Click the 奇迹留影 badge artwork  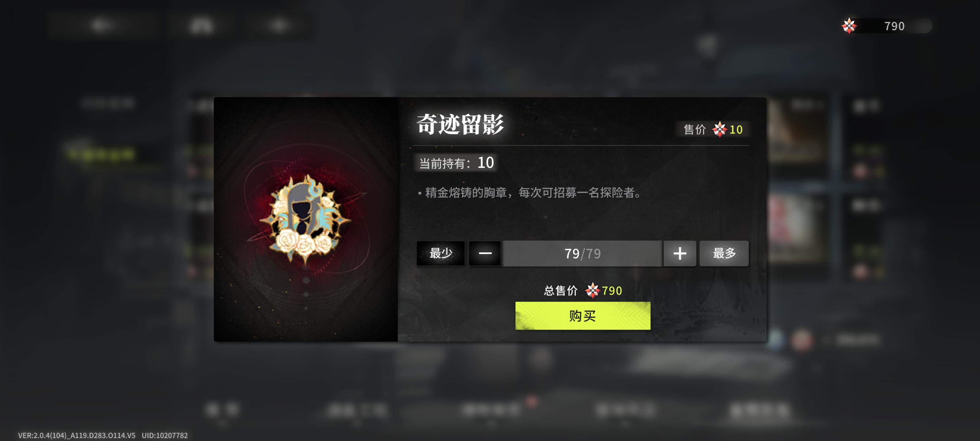pyautogui.click(x=306, y=220)
